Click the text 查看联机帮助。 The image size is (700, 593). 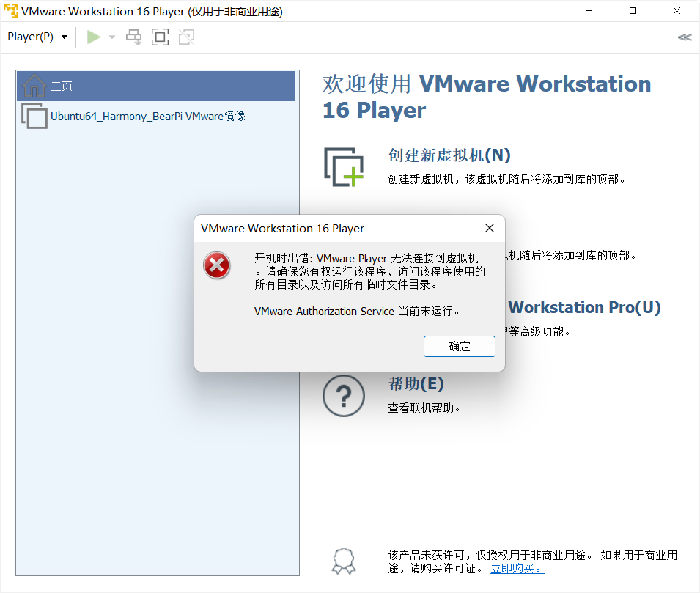click(x=424, y=408)
